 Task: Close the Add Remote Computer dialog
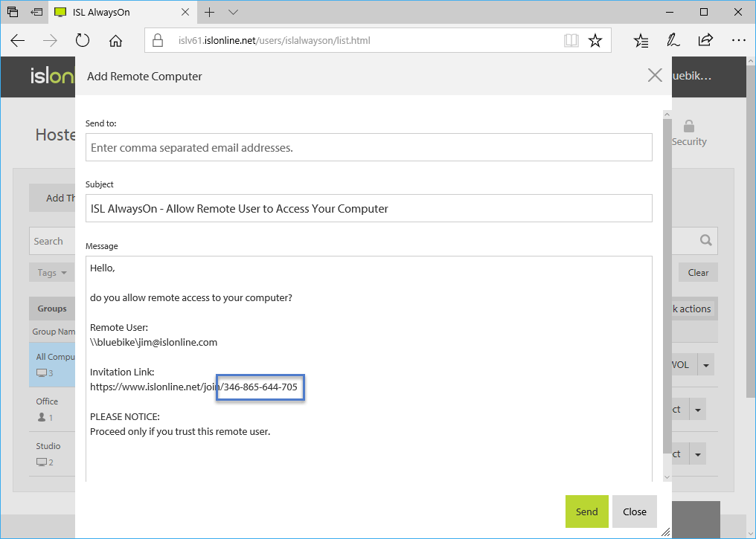click(x=655, y=75)
